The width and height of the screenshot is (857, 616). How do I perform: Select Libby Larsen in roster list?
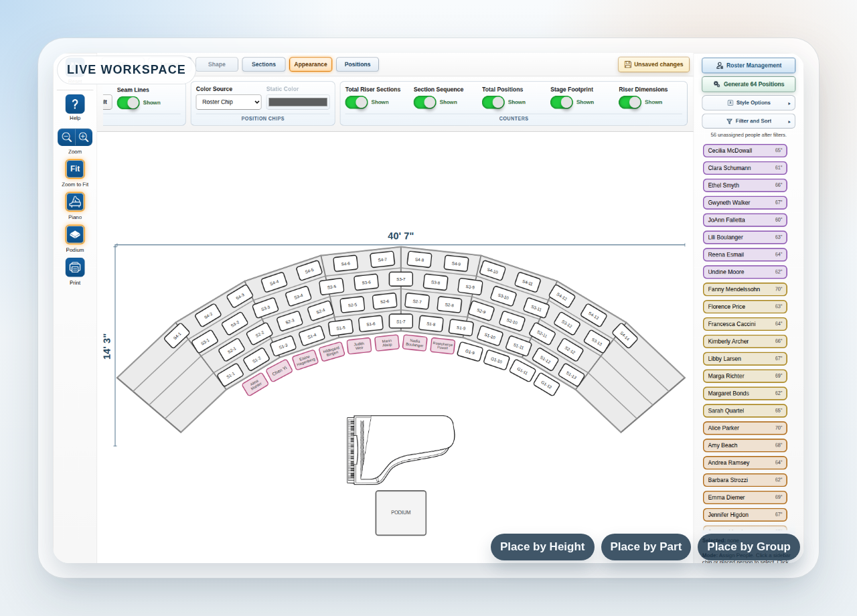(x=745, y=359)
